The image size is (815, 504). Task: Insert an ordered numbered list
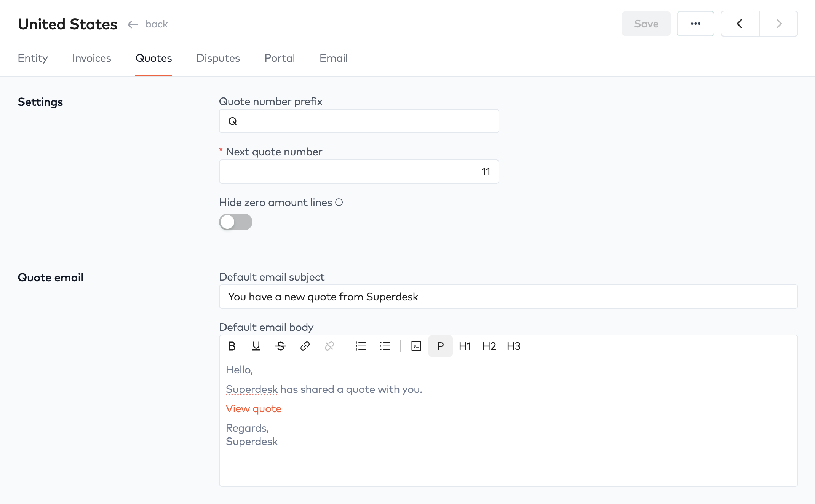click(361, 346)
